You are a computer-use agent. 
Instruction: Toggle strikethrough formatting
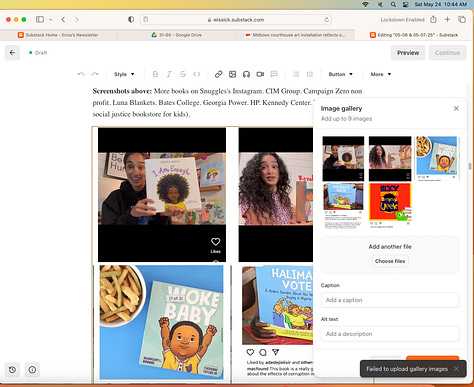tap(183, 74)
